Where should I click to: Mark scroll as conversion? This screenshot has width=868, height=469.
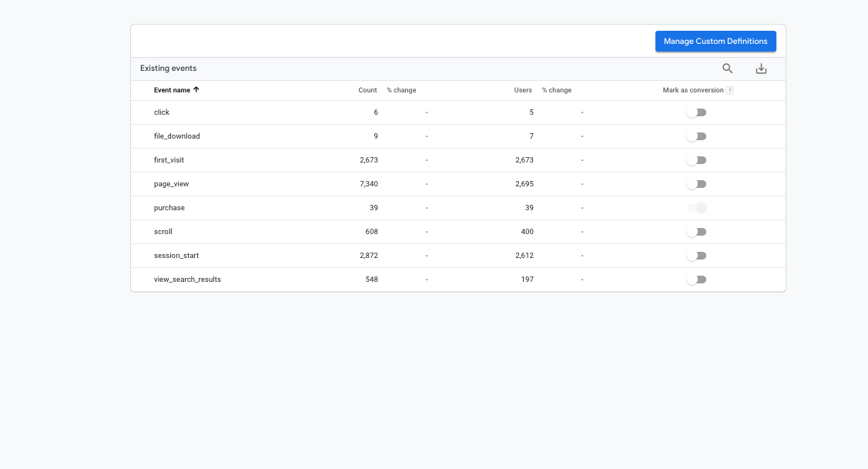696,232
